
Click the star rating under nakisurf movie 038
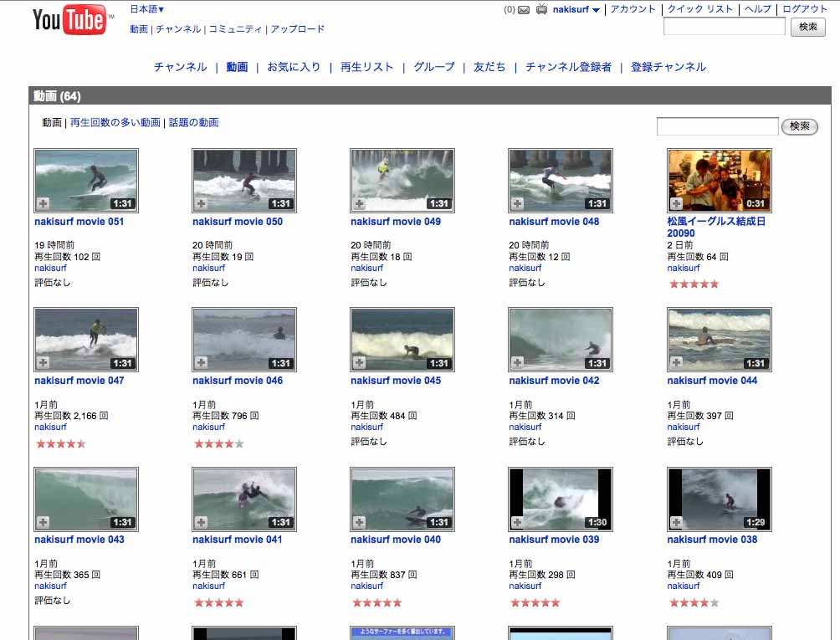pos(694,602)
